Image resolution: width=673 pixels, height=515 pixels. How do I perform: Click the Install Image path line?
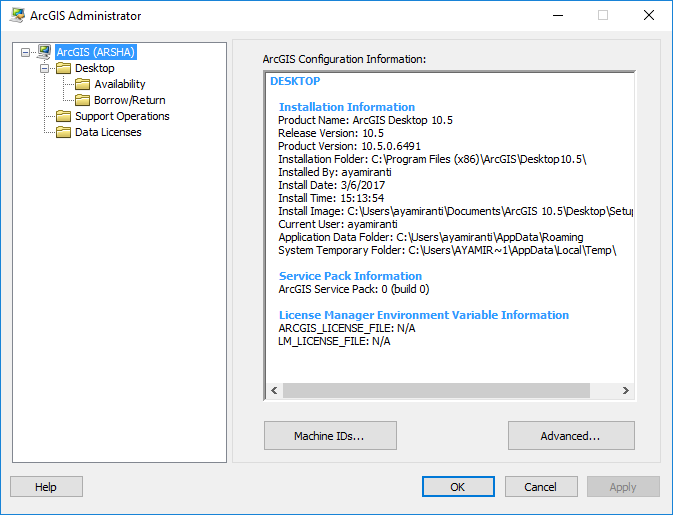coord(456,211)
